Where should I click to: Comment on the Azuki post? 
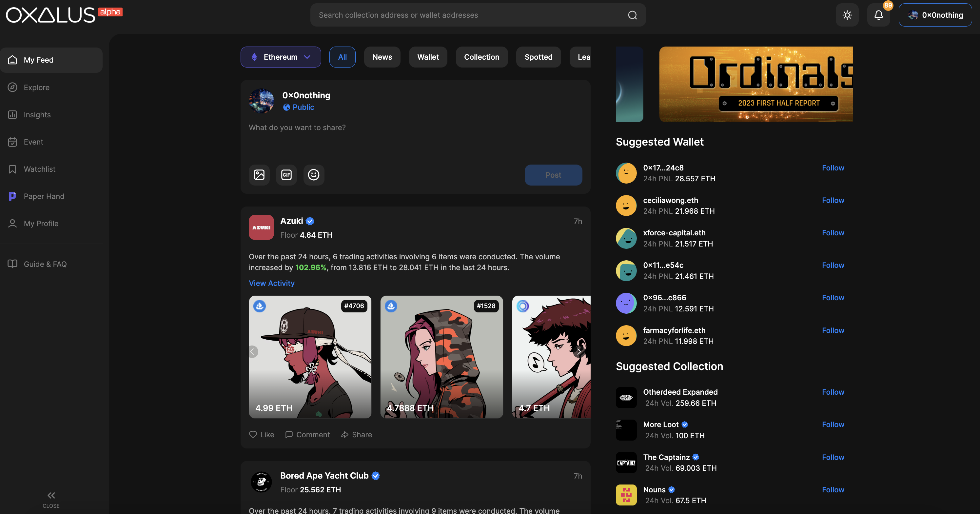(307, 435)
